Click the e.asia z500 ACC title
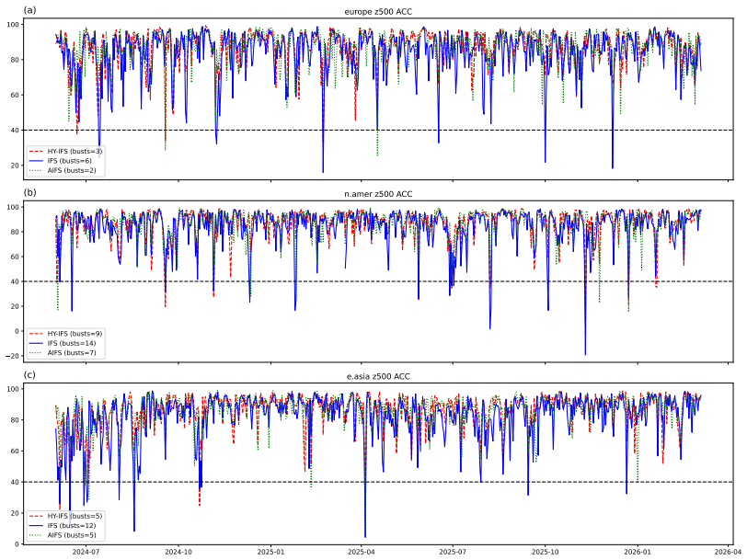The width and height of the screenshot is (747, 560). tap(378, 376)
